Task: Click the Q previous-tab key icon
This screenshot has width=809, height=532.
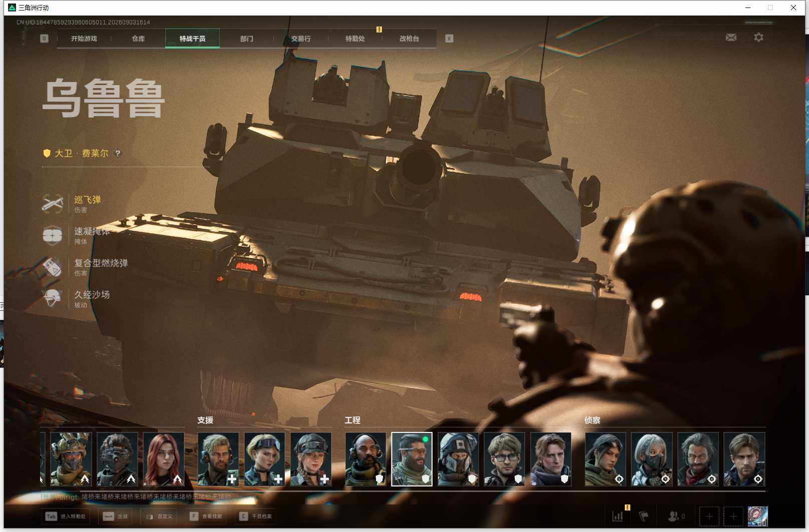Action: click(x=44, y=39)
